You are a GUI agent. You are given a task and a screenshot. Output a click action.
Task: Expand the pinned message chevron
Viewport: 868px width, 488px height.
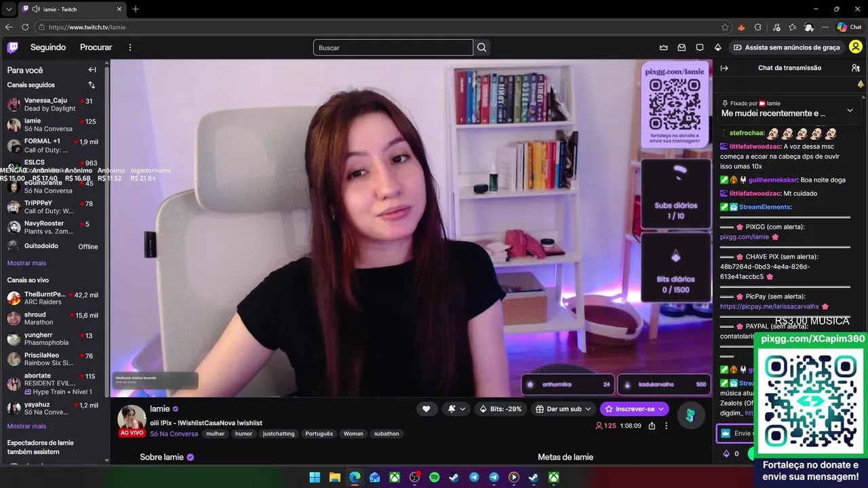coord(850,110)
